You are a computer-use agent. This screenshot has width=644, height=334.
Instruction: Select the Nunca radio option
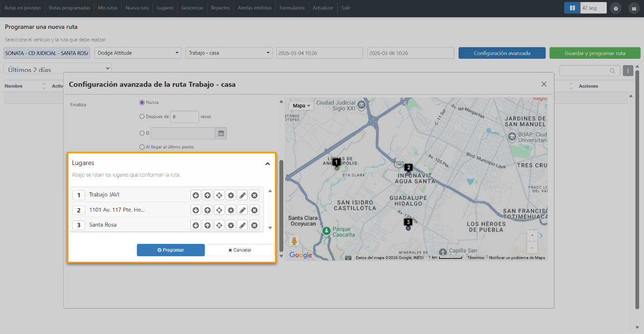click(142, 102)
